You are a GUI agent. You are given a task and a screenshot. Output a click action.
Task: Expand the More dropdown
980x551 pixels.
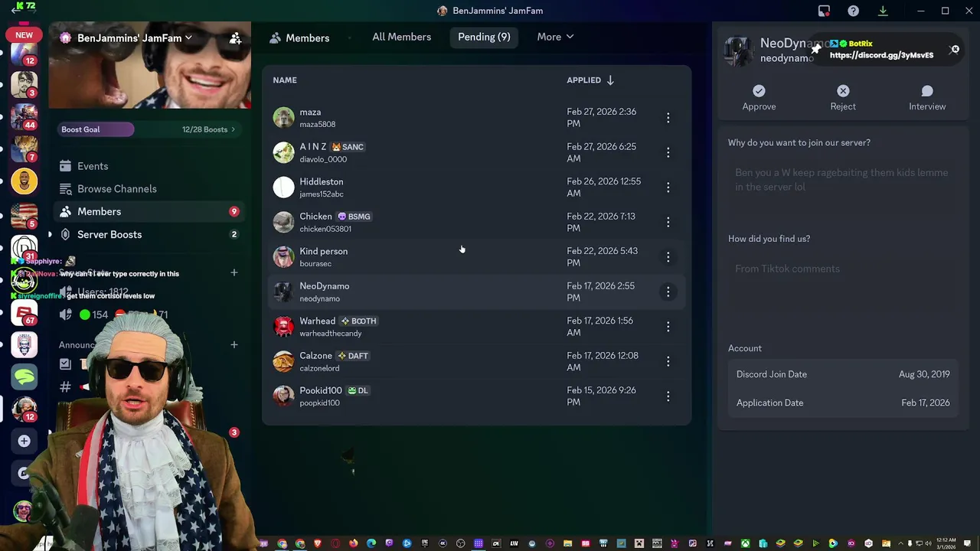point(555,37)
